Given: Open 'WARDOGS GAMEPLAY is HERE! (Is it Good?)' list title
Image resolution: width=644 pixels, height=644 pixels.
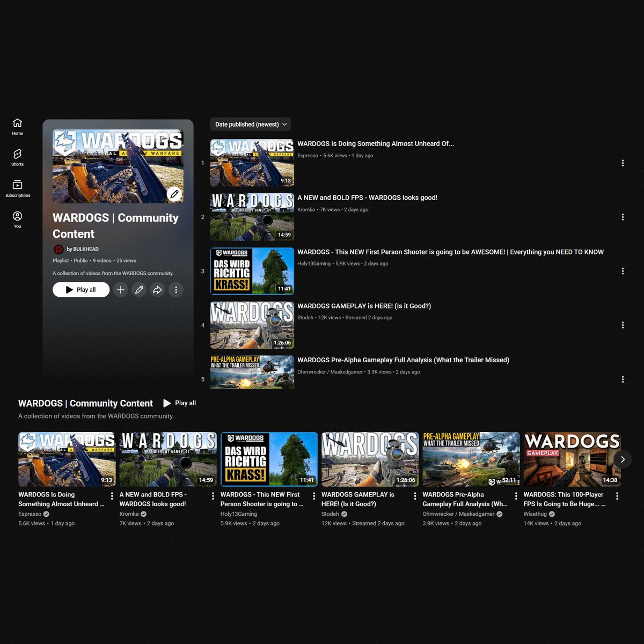Looking at the screenshot, I should pos(364,306).
